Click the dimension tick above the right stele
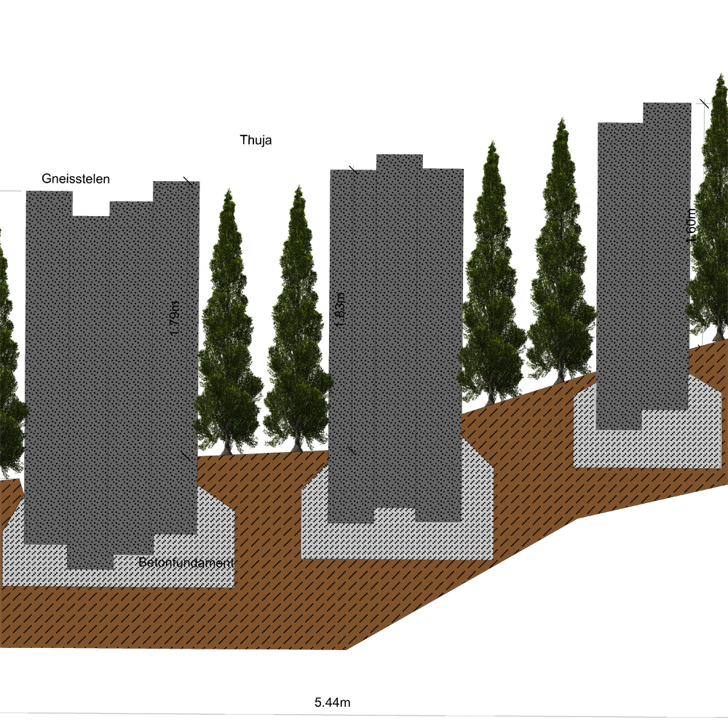 click(x=704, y=103)
